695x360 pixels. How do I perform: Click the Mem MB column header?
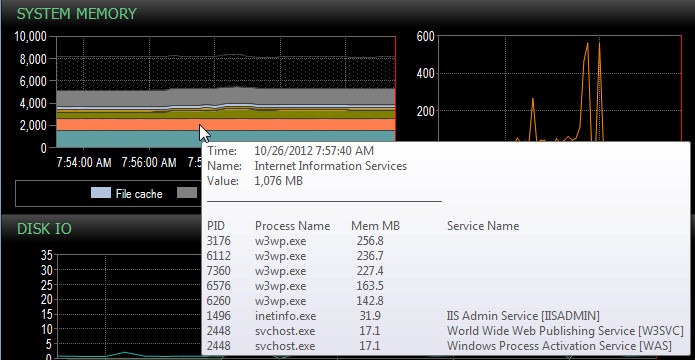(375, 226)
